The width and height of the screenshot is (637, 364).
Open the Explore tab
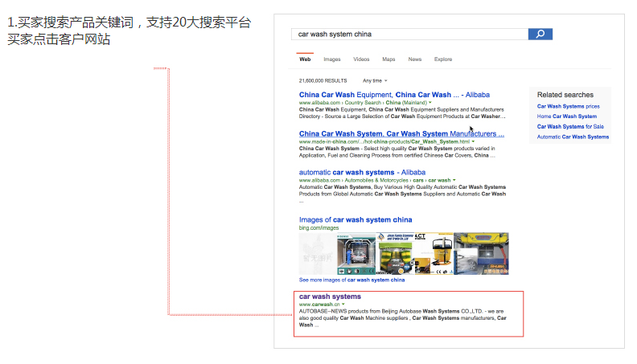(x=443, y=59)
